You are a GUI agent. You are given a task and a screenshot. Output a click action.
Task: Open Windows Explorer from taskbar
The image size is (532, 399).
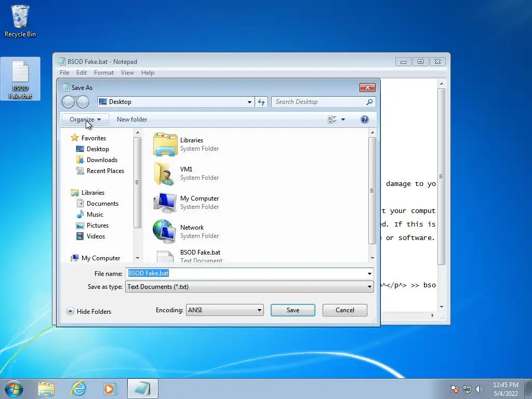pyautogui.click(x=46, y=389)
